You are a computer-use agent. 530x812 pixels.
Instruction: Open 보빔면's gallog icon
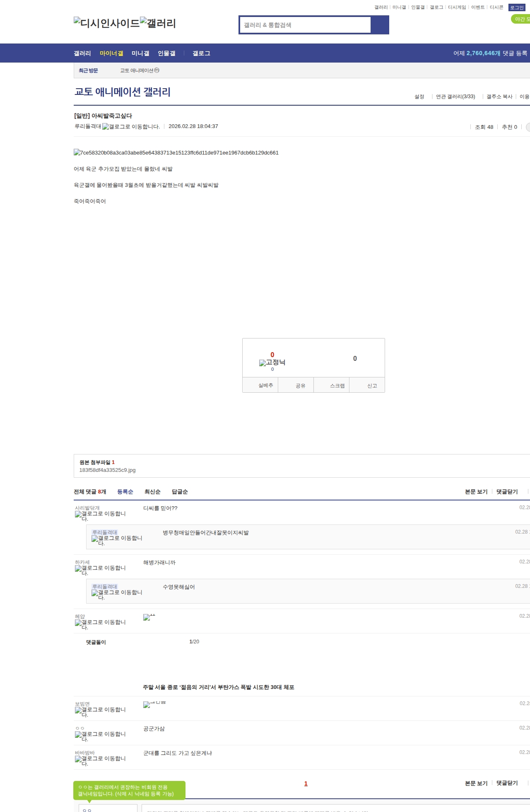coord(100,712)
